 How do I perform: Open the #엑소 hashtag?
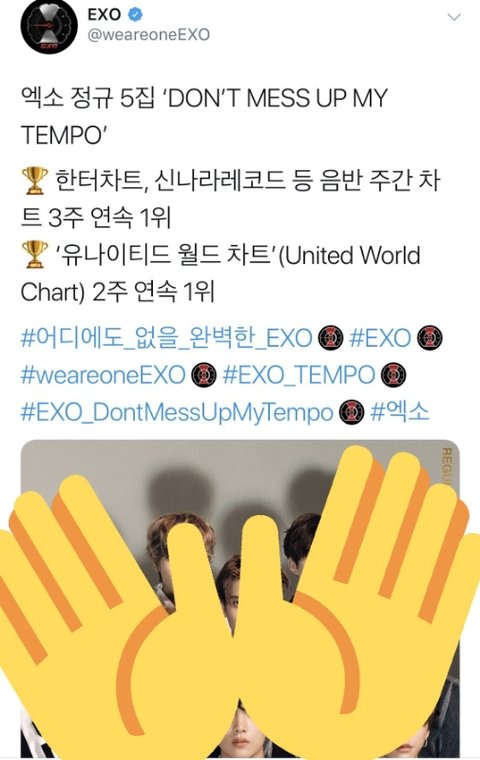point(400,412)
